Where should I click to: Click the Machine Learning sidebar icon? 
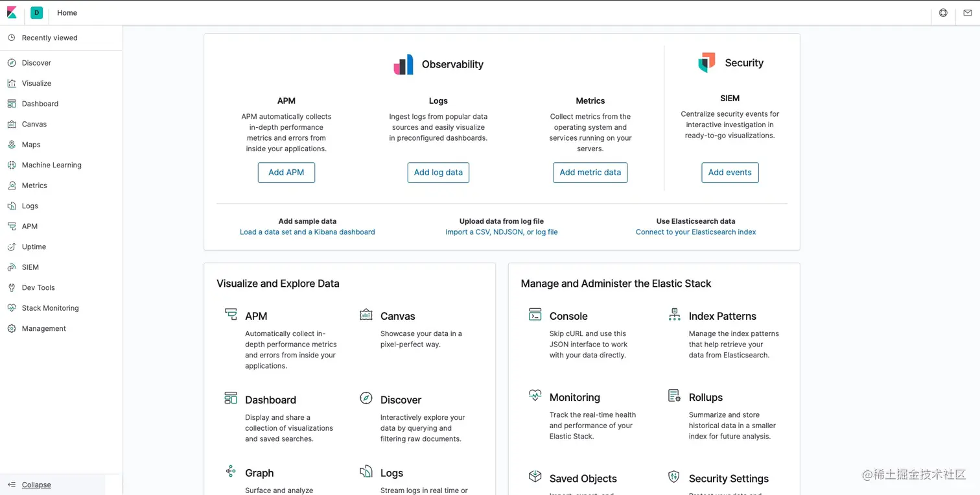coord(12,165)
